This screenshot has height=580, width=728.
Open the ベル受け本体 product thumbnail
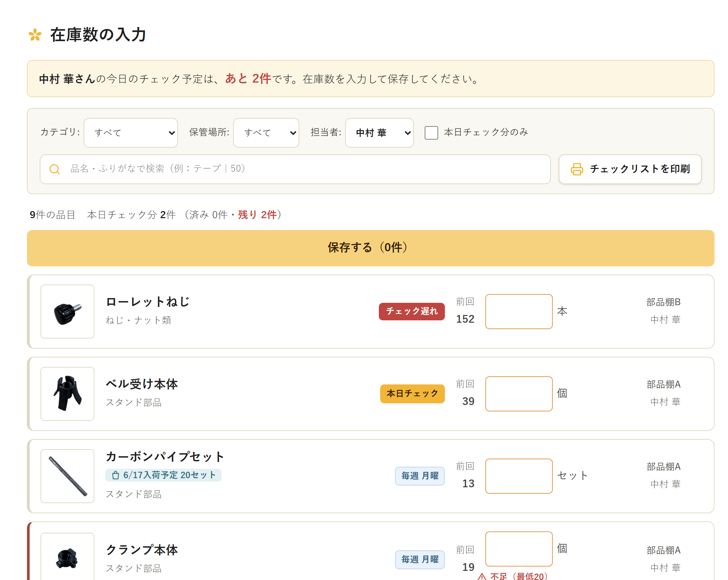click(67, 394)
